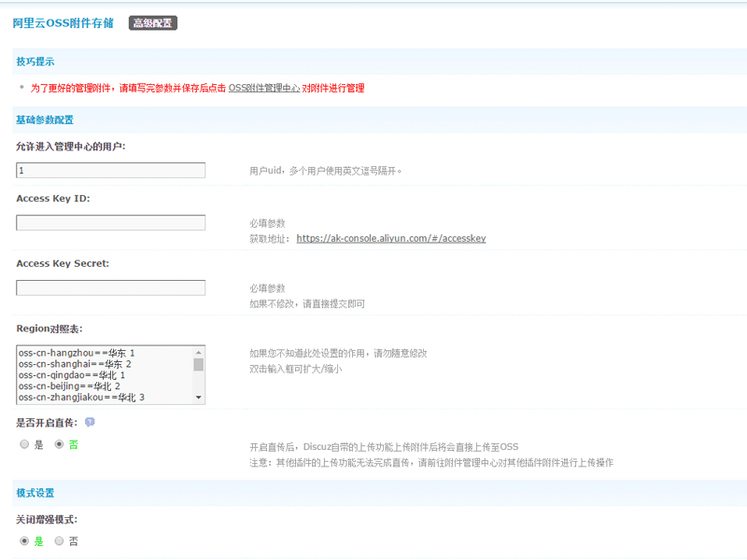Choose 是 under 关闭增强模式
This screenshot has height=560, width=747.
tap(24, 540)
